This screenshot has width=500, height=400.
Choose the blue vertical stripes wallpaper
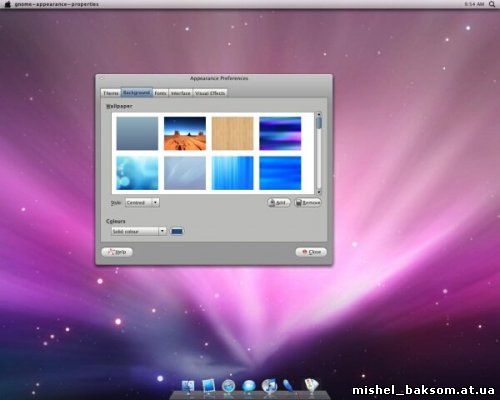(x=233, y=173)
